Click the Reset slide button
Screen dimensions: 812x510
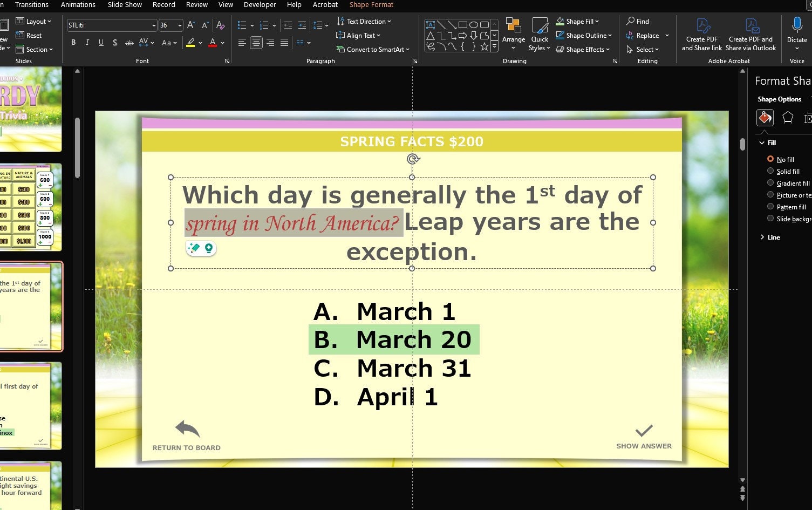point(31,35)
